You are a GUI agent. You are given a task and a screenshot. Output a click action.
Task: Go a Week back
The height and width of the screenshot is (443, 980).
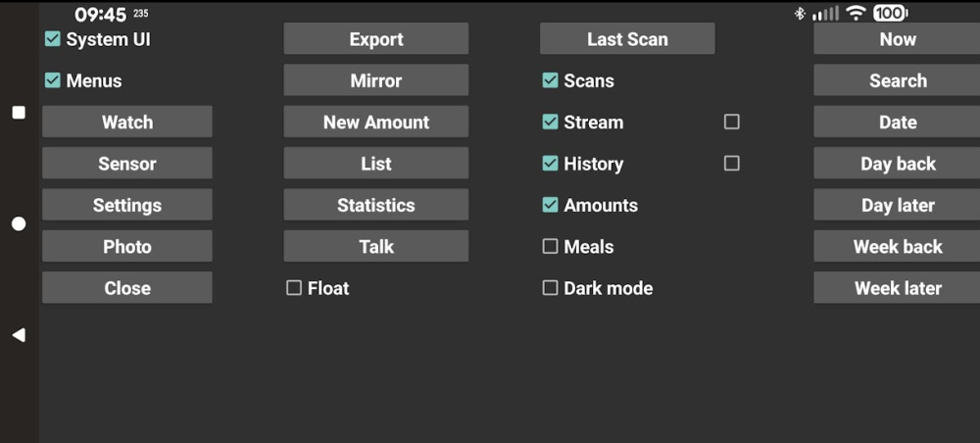[897, 247]
